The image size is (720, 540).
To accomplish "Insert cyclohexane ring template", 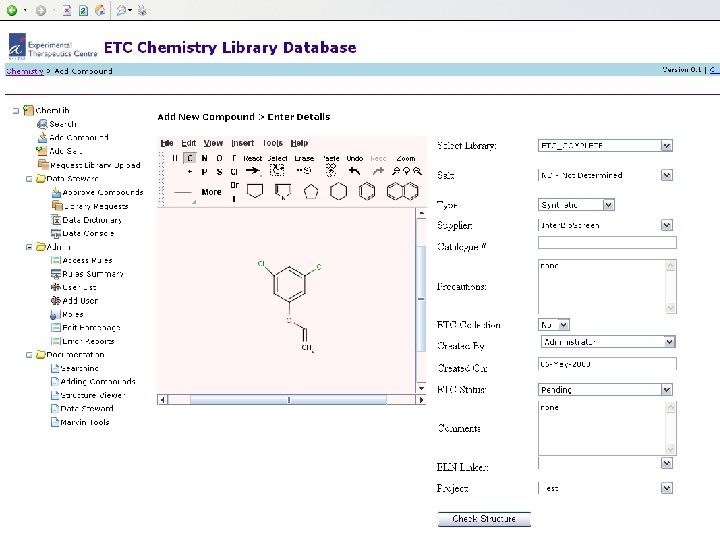I will coord(338,191).
